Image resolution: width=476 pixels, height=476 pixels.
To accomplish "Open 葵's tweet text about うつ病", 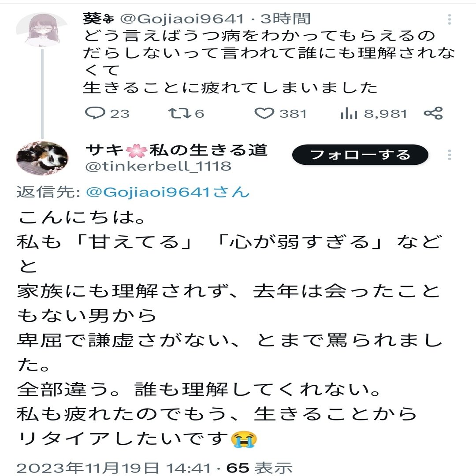I will [269, 62].
